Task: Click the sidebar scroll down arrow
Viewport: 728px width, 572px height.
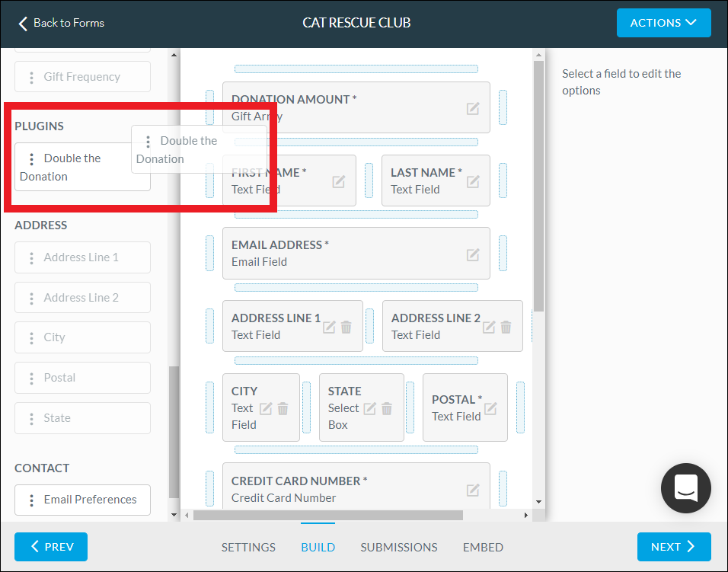Action: tap(174, 514)
